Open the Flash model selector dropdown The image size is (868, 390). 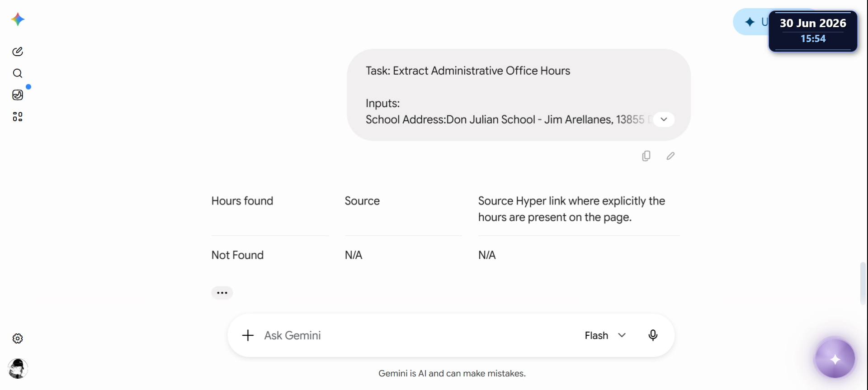[x=605, y=335]
